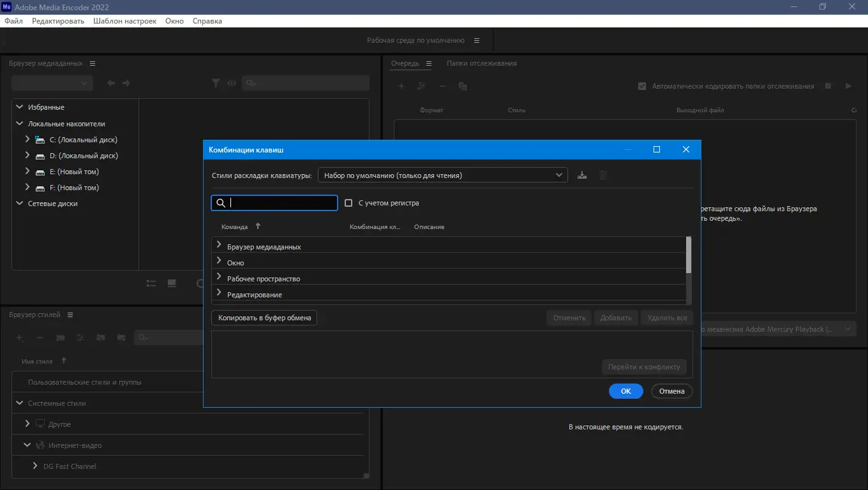Switch Media Browser to thumbnail view icon

tap(172, 283)
